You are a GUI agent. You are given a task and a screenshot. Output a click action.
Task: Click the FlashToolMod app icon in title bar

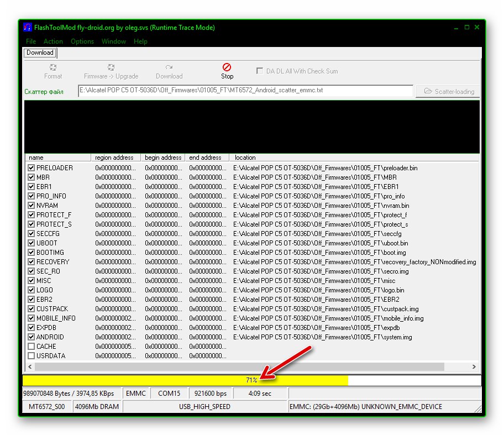[27, 28]
